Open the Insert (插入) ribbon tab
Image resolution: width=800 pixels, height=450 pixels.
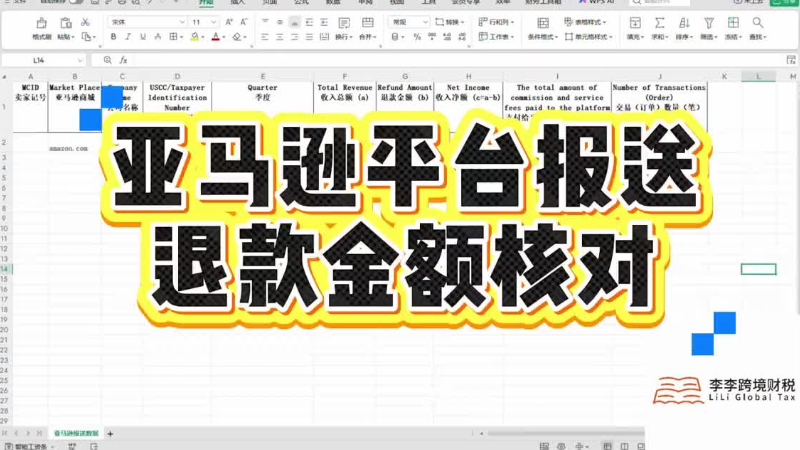point(237,3)
